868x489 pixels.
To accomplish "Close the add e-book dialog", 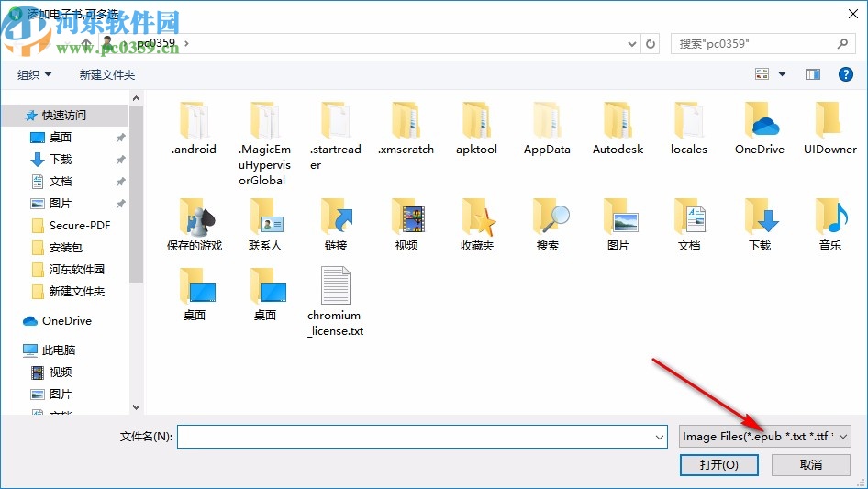I will point(853,14).
